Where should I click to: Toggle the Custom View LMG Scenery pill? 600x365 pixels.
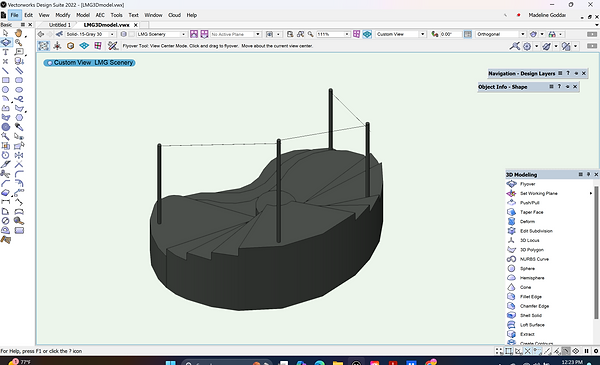click(x=89, y=62)
